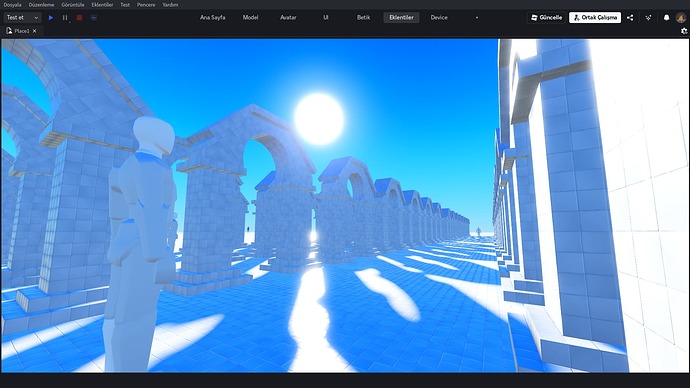Open the Pencere menu
The width and height of the screenshot is (690, 388).
point(146,5)
